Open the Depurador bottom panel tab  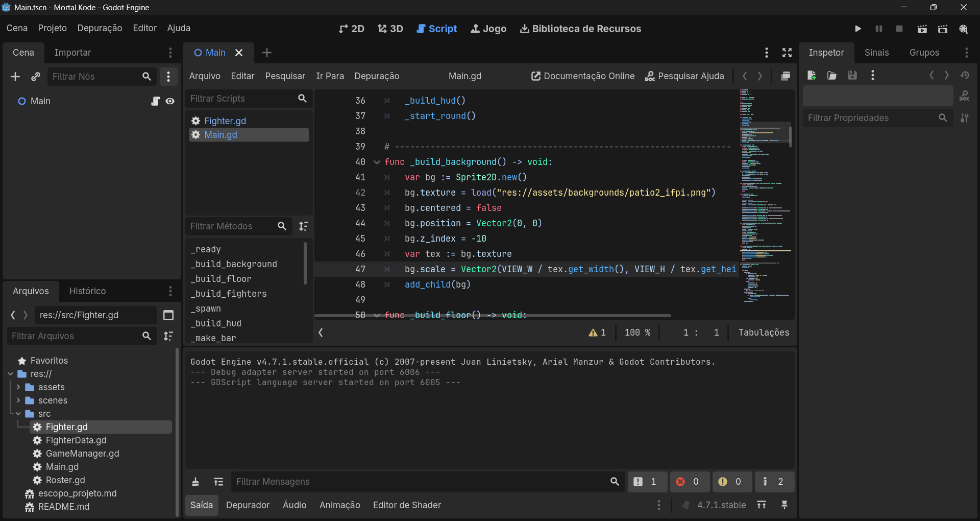[x=248, y=505]
